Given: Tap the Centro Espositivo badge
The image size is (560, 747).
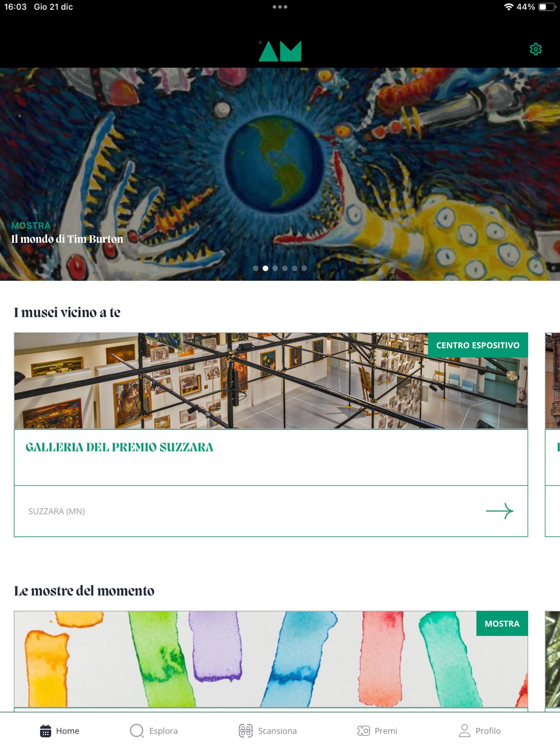Looking at the screenshot, I should 478,345.
